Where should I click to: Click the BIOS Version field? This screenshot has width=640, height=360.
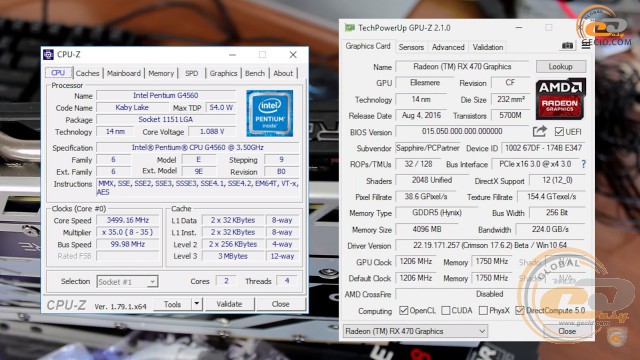tap(462, 131)
